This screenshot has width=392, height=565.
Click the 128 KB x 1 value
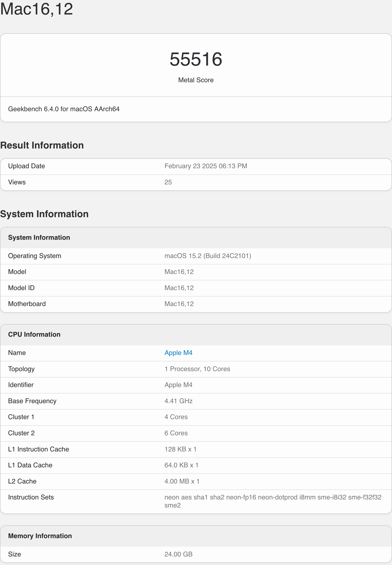(x=181, y=449)
